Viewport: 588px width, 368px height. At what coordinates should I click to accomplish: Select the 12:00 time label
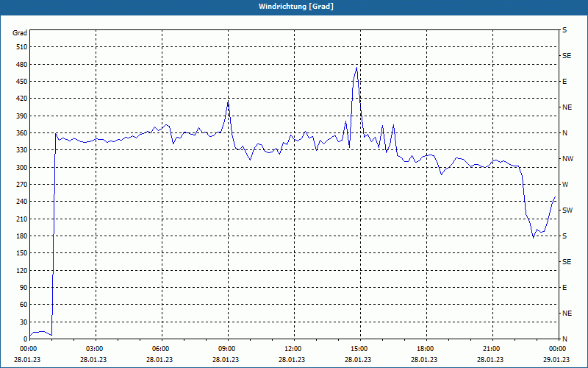click(x=293, y=348)
